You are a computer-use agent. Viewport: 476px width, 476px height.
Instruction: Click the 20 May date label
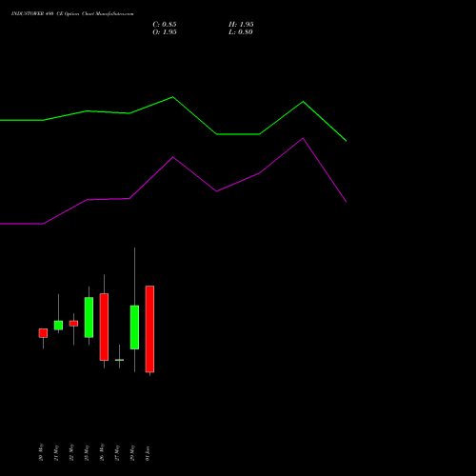pos(41,452)
